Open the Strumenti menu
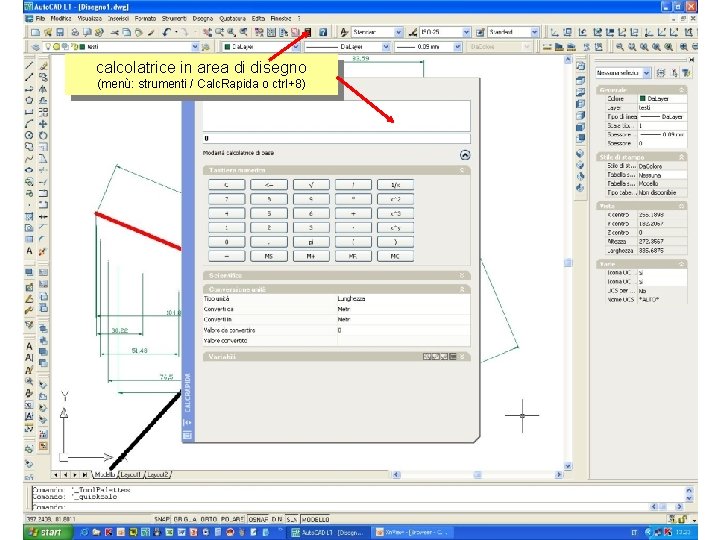The image size is (720, 540). (174, 18)
